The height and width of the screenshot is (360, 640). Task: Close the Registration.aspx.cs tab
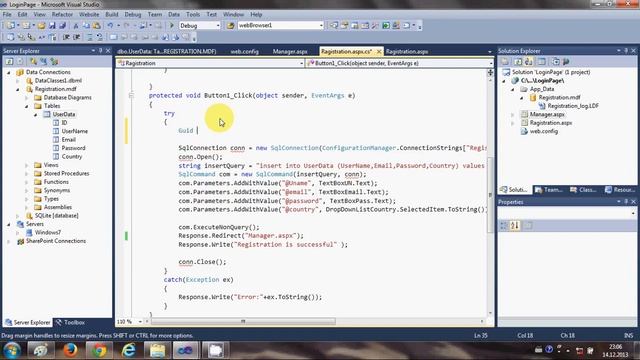coord(379,51)
